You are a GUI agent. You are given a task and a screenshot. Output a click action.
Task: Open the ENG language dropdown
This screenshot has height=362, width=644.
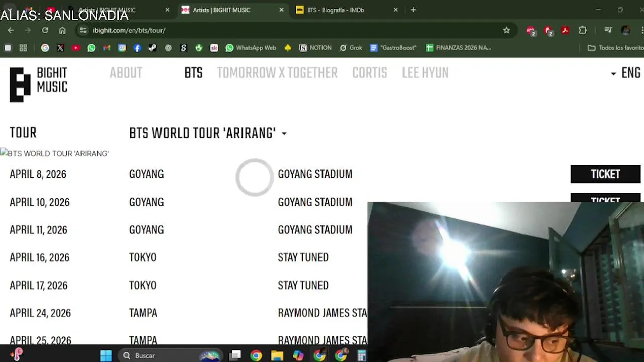(625, 73)
